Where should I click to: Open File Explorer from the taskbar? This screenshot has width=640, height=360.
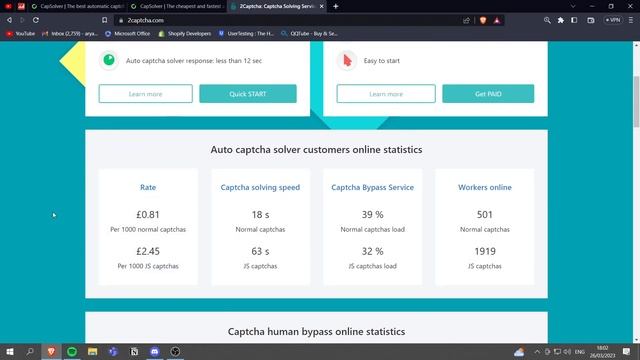[x=93, y=351]
